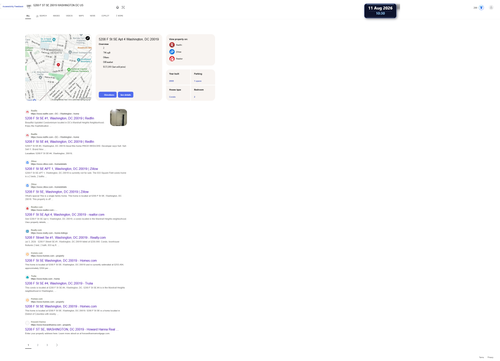Image resolution: width=500 pixels, height=361 pixels.
Task: Go to results page 3
Action: [x=47, y=345]
